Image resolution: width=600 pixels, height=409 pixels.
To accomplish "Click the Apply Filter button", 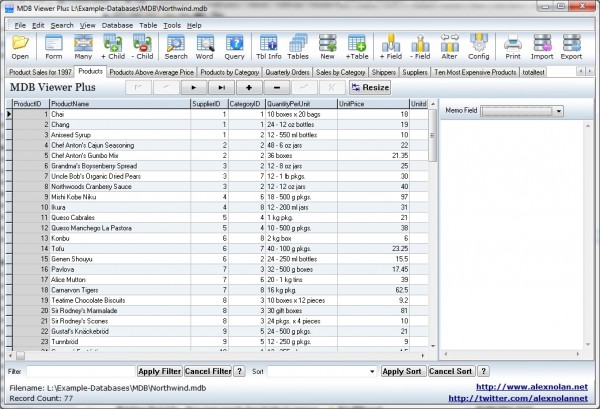I will coord(160,371).
